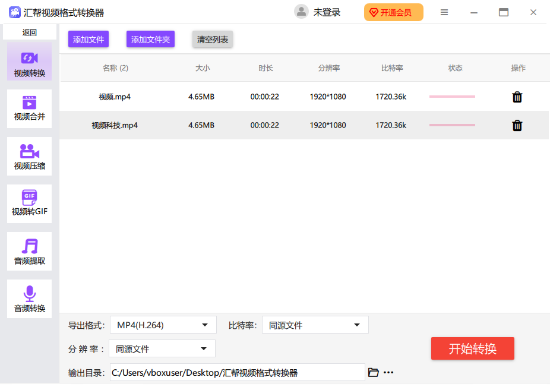This screenshot has width=550, height=385.
Task: Delete 视频科技.mp4 with its trash icon
Action: point(517,125)
